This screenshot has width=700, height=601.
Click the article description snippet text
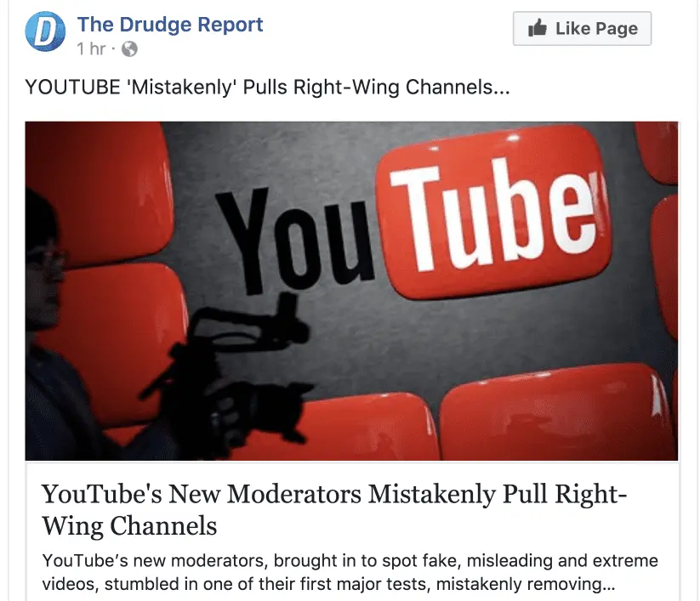350,572
